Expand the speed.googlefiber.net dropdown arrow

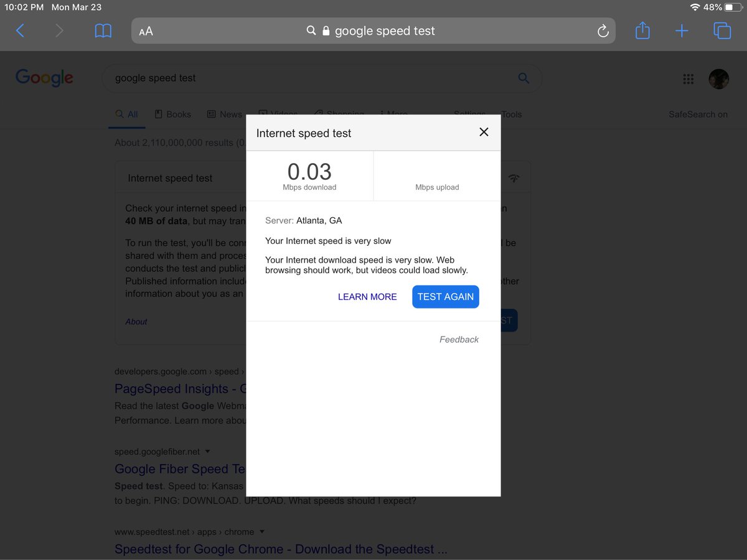[x=207, y=452]
